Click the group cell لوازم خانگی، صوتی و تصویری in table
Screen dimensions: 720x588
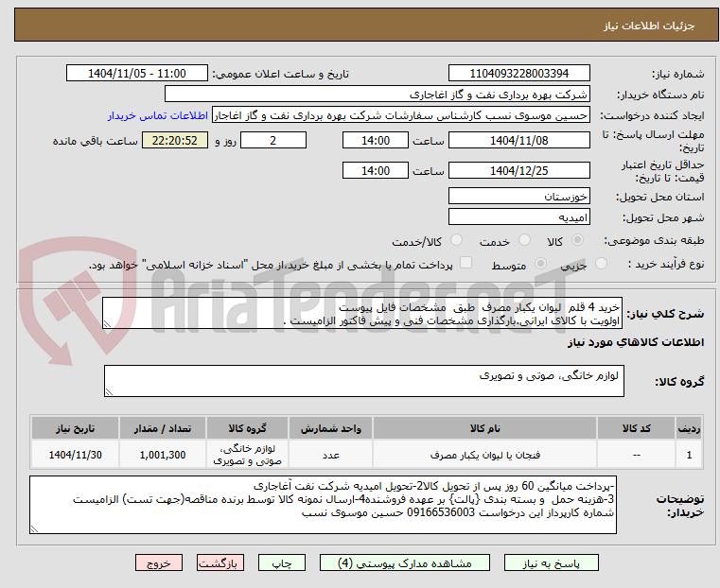[247, 455]
